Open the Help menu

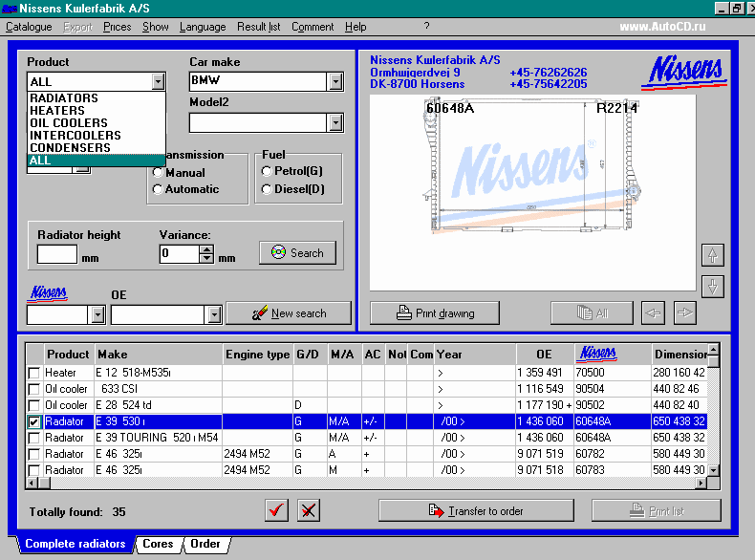pyautogui.click(x=356, y=27)
